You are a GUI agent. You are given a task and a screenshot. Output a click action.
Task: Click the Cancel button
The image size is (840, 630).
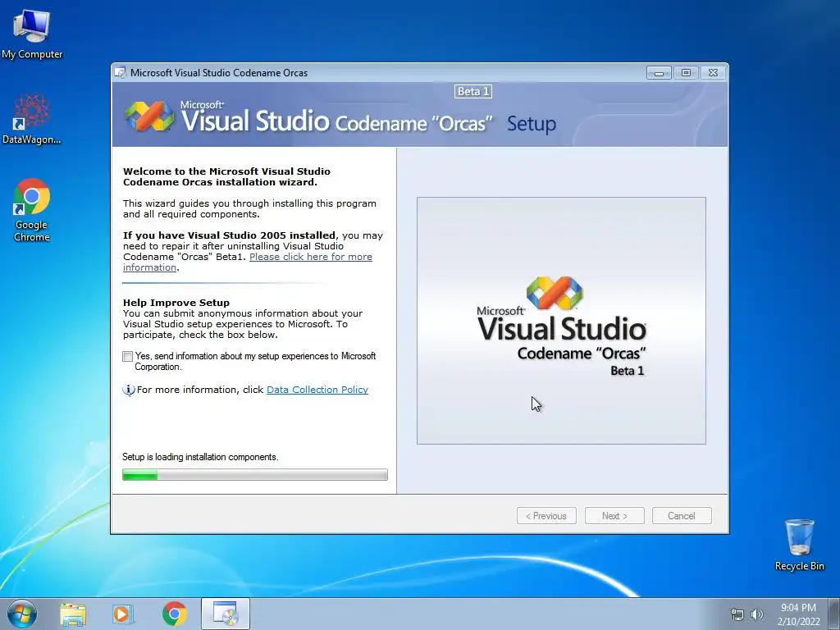click(x=682, y=516)
